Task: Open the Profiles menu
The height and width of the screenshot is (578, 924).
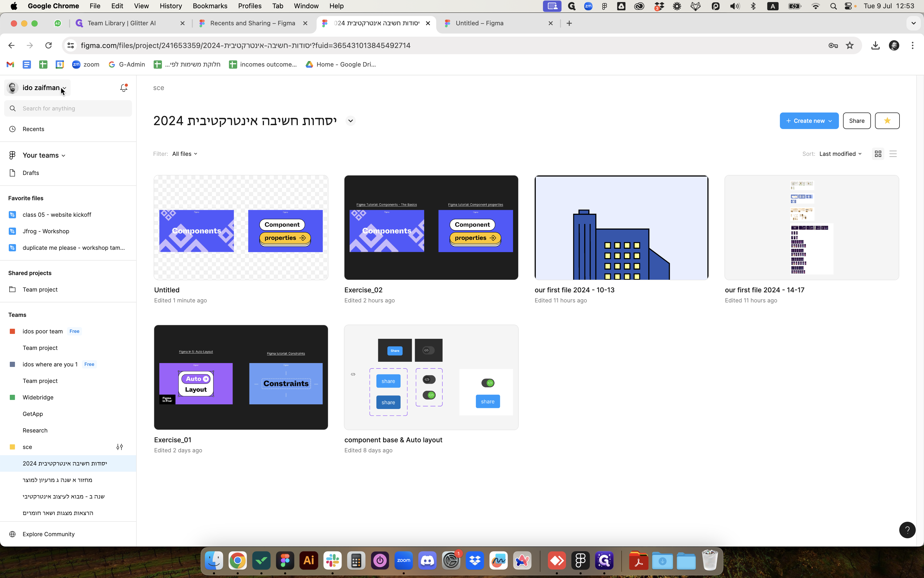Action: pyautogui.click(x=249, y=6)
